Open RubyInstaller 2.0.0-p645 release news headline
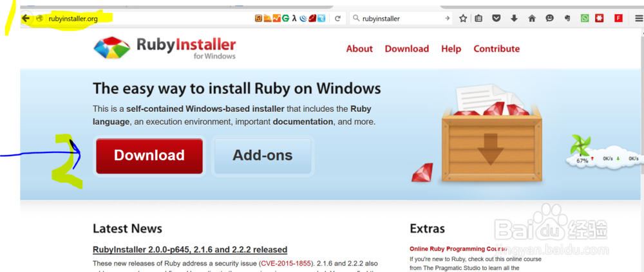 point(190,249)
